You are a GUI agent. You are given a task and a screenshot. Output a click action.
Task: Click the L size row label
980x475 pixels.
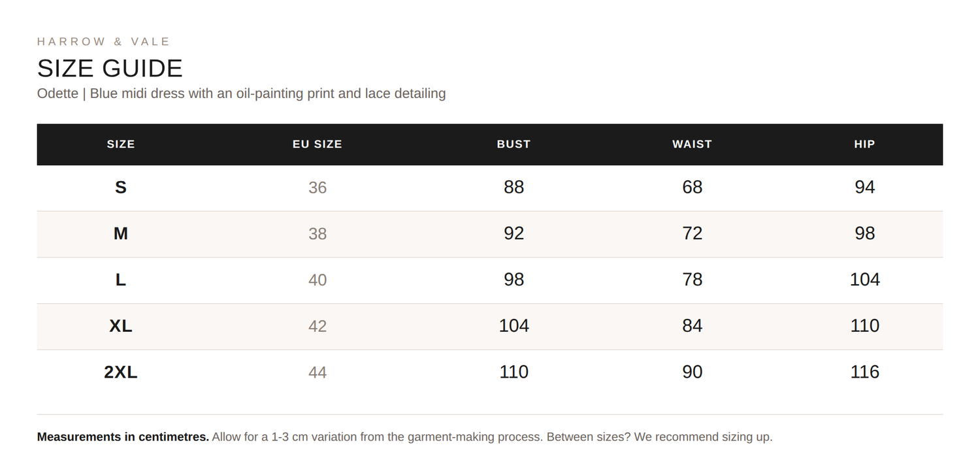pos(121,280)
